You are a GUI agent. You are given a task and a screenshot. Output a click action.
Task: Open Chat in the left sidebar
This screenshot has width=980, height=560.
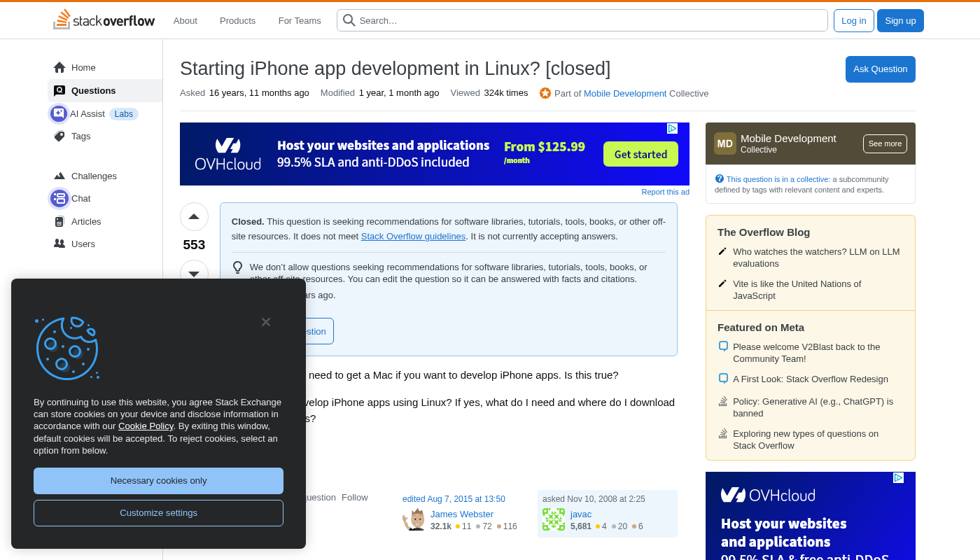pyautogui.click(x=80, y=199)
